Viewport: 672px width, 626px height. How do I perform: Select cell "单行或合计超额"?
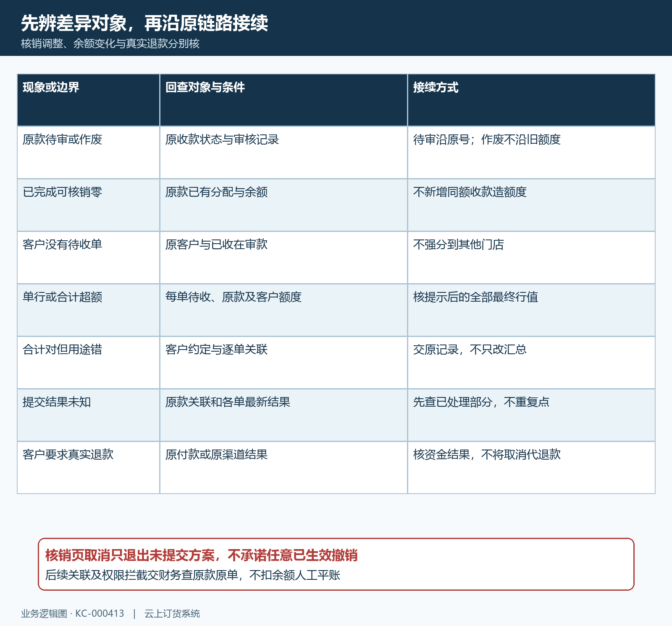click(x=88, y=310)
